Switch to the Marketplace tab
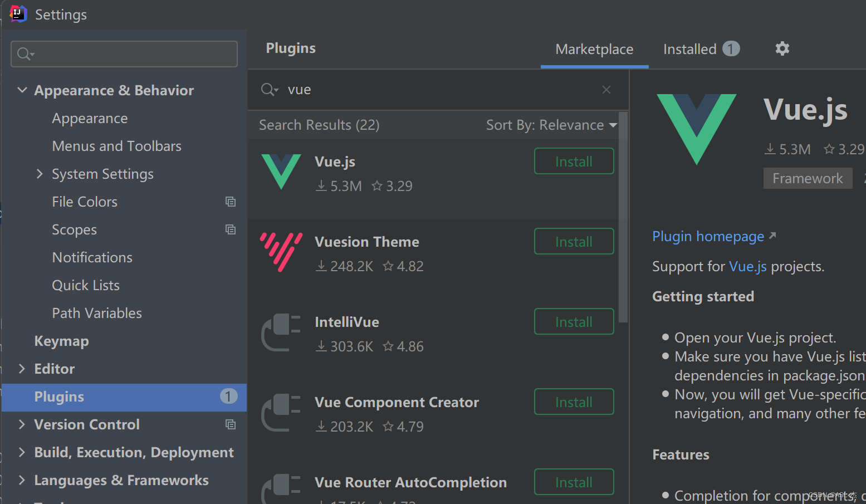The image size is (866, 504). [x=594, y=50]
